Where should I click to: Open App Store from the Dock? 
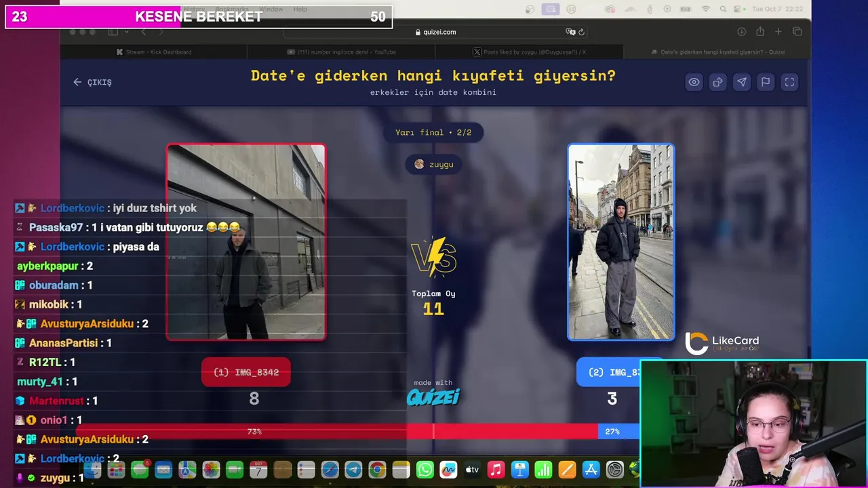(x=591, y=469)
